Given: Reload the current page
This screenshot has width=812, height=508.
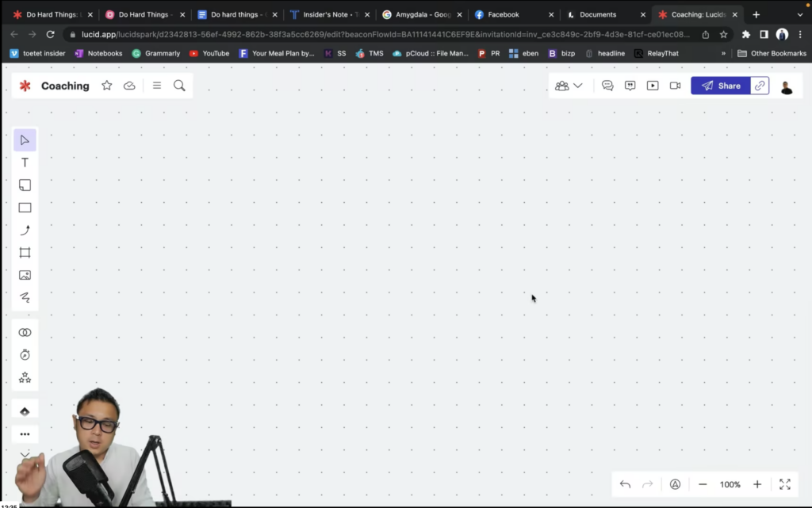Looking at the screenshot, I should [x=50, y=34].
